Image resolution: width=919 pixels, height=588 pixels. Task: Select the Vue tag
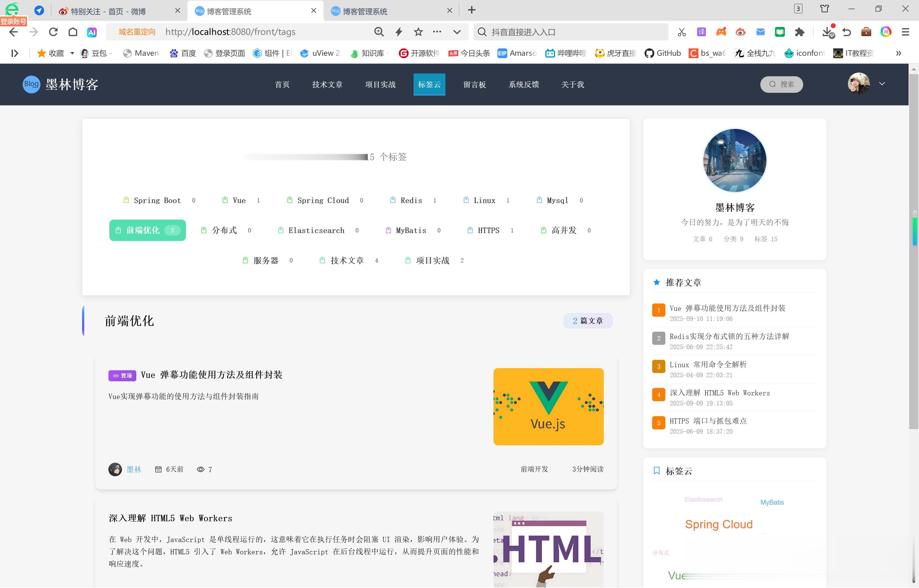(x=239, y=201)
